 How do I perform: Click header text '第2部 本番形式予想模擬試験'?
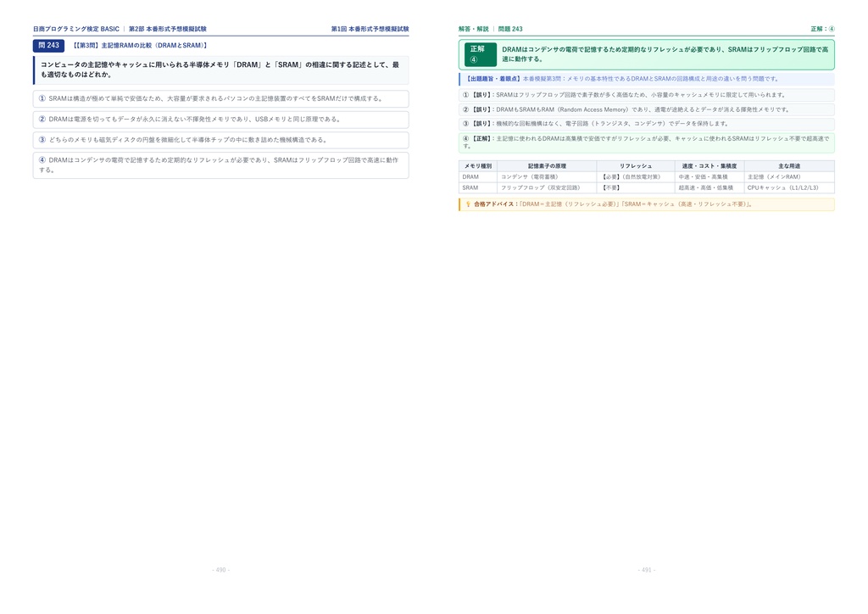(x=168, y=29)
